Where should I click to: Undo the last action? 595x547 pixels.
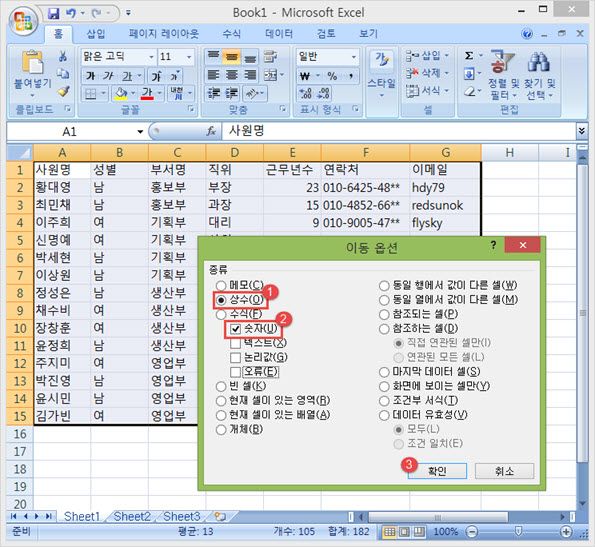[x=71, y=14]
